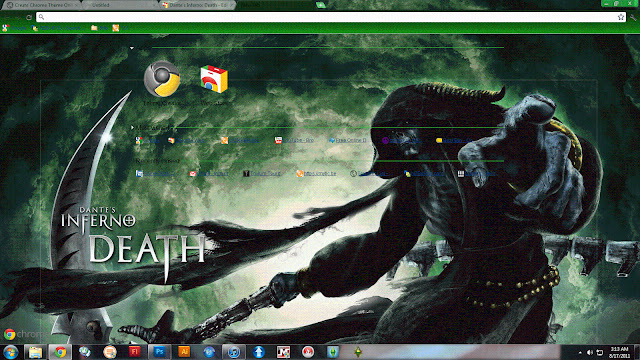Reopen the blue-yellow-icon recently closed page

point(424,174)
